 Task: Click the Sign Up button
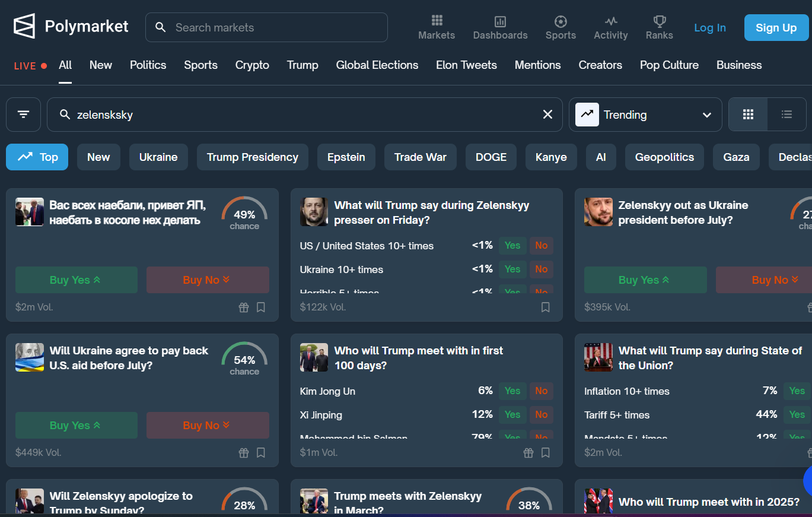point(776,28)
